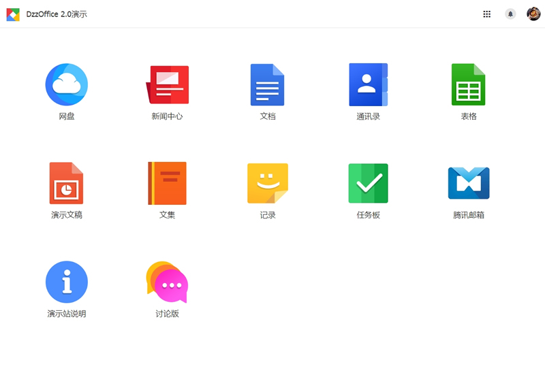This screenshot has height=392, width=545.
Task: Click the 网盘 label text
Action: (x=66, y=116)
